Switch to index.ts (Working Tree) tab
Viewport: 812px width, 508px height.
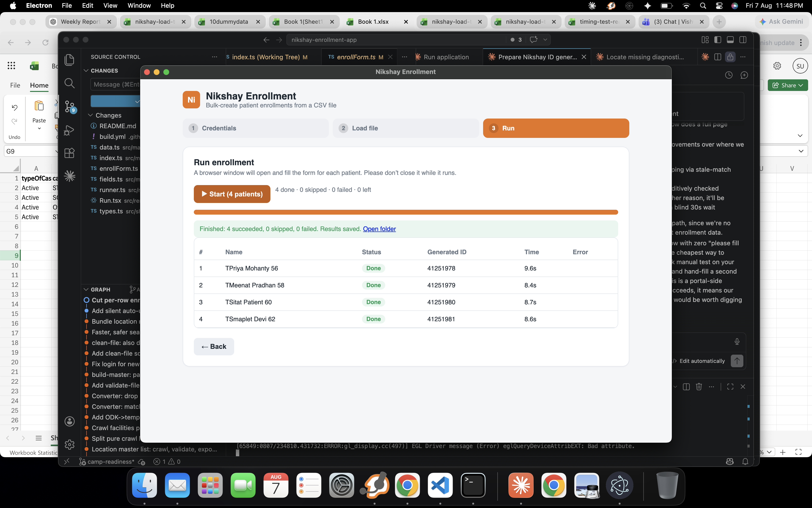click(270, 57)
